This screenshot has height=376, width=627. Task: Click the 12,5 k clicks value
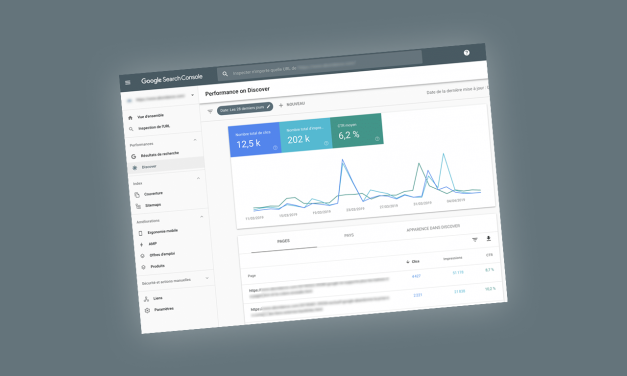248,144
